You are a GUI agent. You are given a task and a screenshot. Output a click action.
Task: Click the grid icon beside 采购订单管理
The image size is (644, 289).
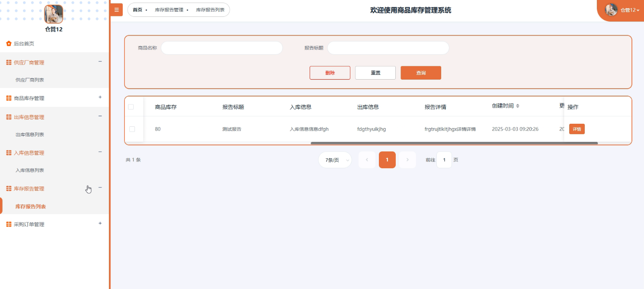(9, 225)
